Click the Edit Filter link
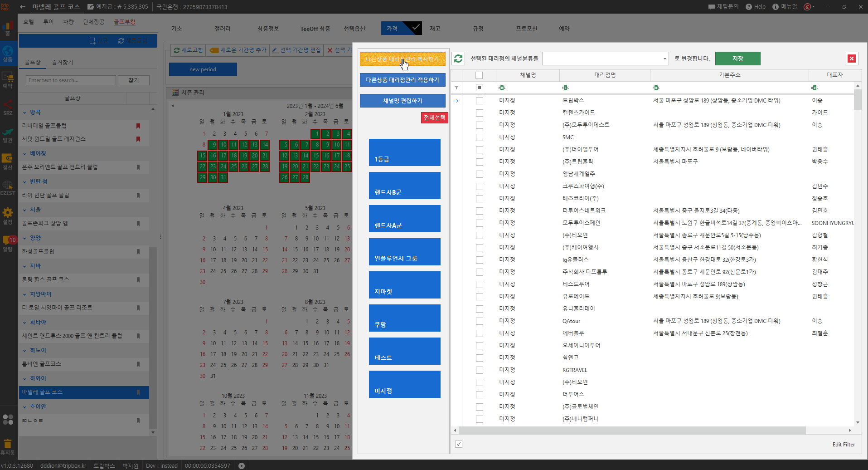868x470 pixels. 844,445
